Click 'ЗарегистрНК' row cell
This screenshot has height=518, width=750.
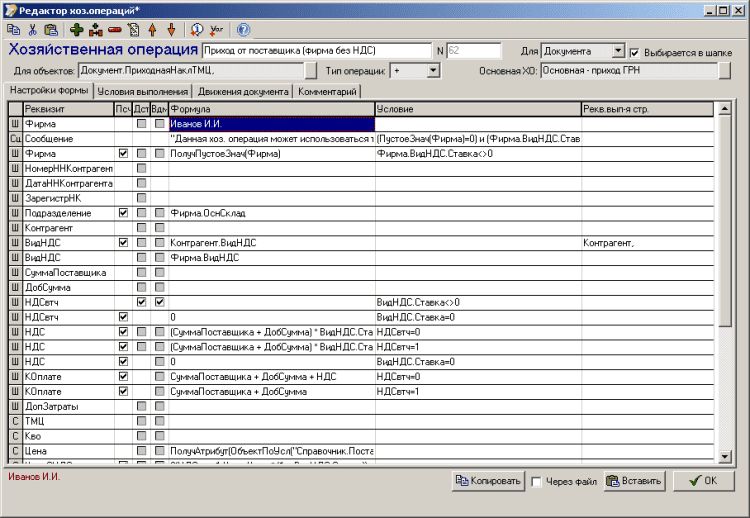click(x=68, y=198)
